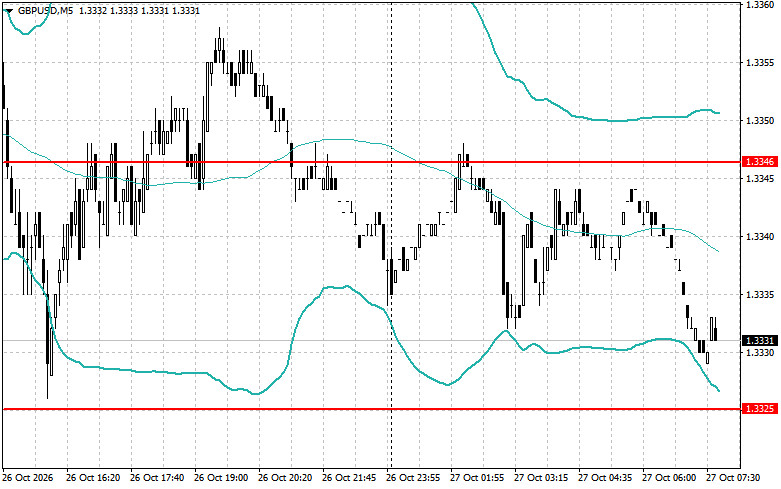Select the 26 Oct 21:45 time label
Viewport: 781px width, 489px height.
point(349,478)
